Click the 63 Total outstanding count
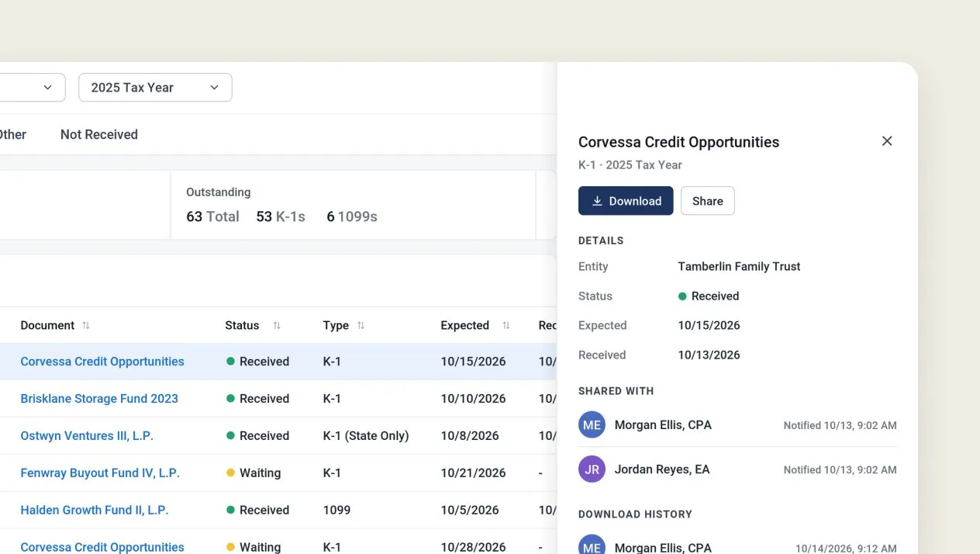980x554 pixels. coord(212,217)
